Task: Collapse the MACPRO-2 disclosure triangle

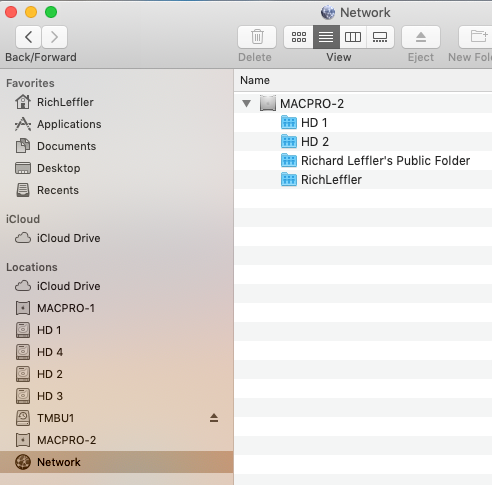Action: (247, 104)
